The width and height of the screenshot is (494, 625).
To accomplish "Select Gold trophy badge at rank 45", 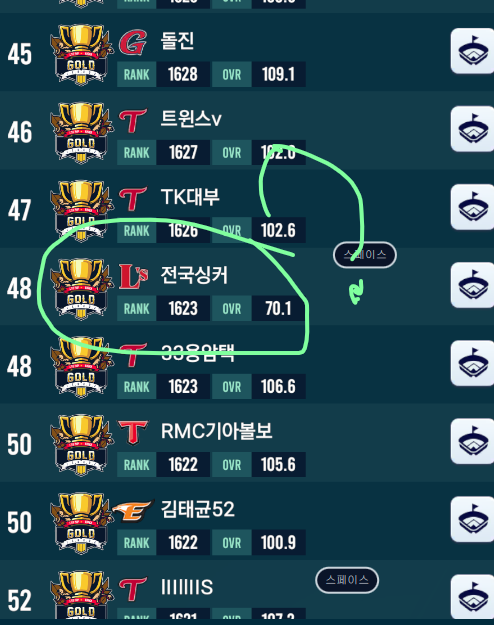I will pos(81,54).
